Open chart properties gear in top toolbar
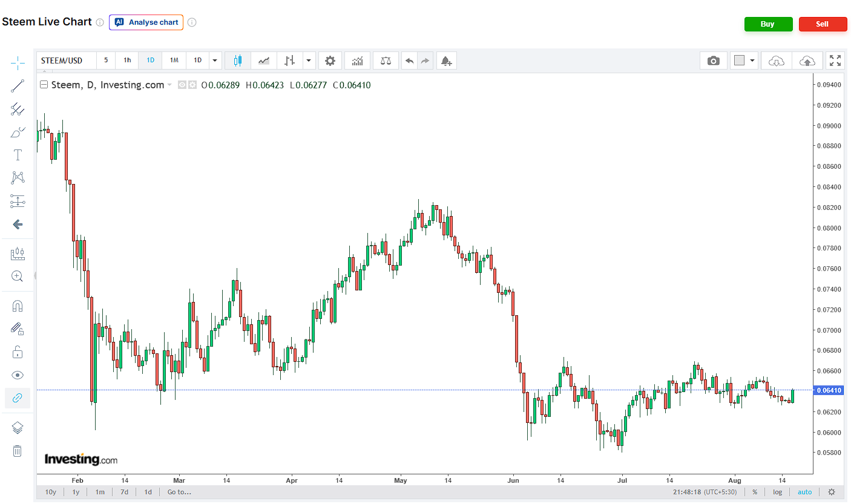Image resolution: width=851 pixels, height=504 pixels. tap(330, 61)
